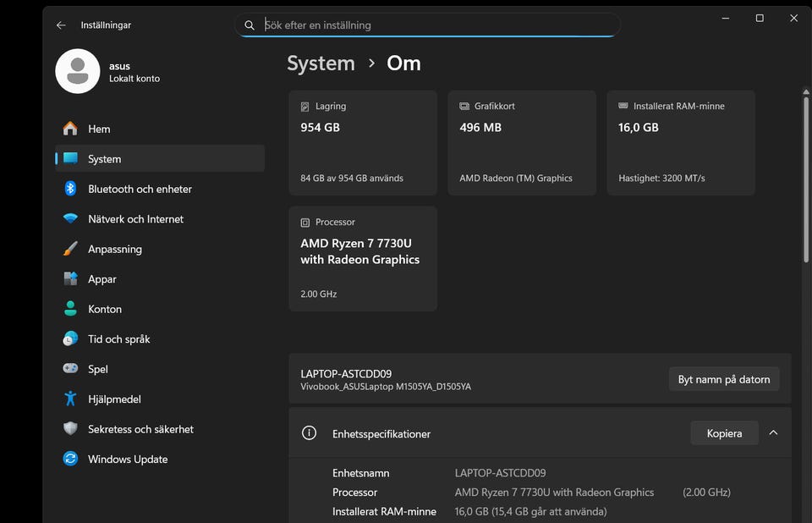Open the Lagring storage card
Image resolution: width=812 pixels, height=523 pixels.
pos(363,142)
